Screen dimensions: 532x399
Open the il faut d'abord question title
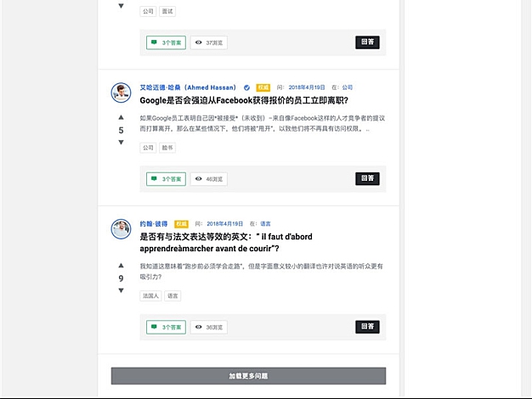[226, 243]
